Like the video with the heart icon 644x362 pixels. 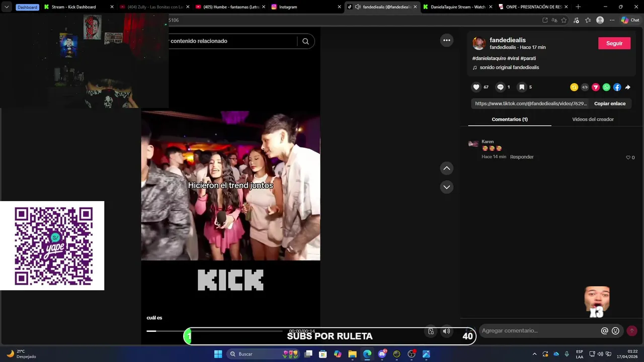pyautogui.click(x=476, y=87)
